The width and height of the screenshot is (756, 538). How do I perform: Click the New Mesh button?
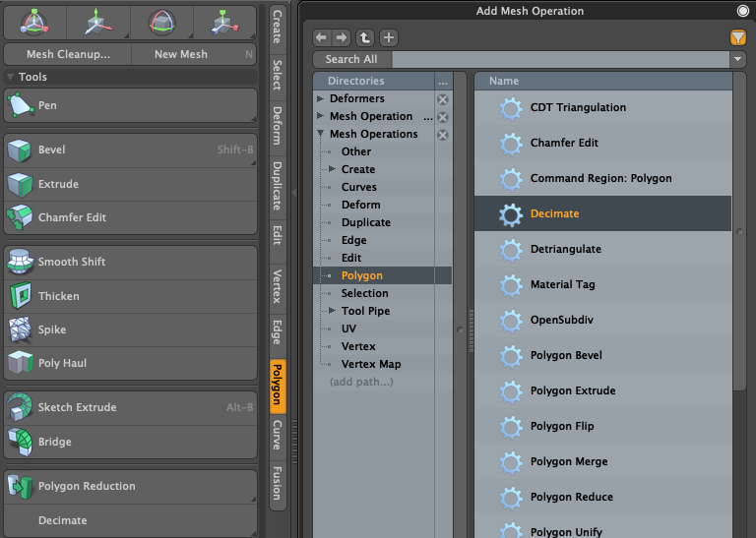[x=194, y=54]
